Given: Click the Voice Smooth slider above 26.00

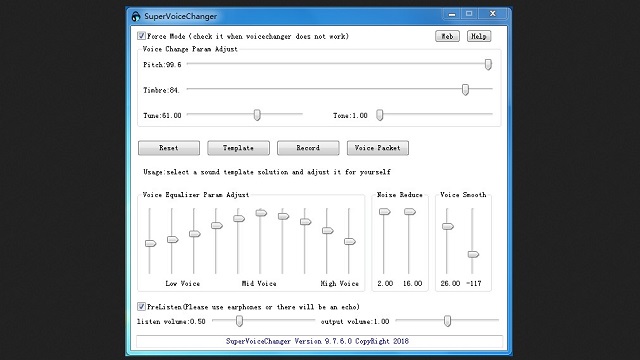Looking at the screenshot, I should point(448,227).
